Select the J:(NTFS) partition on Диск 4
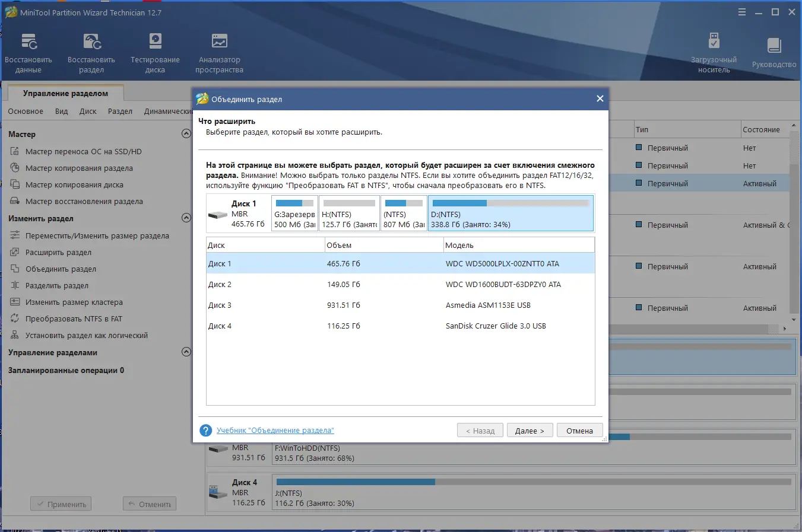 pos(534,492)
